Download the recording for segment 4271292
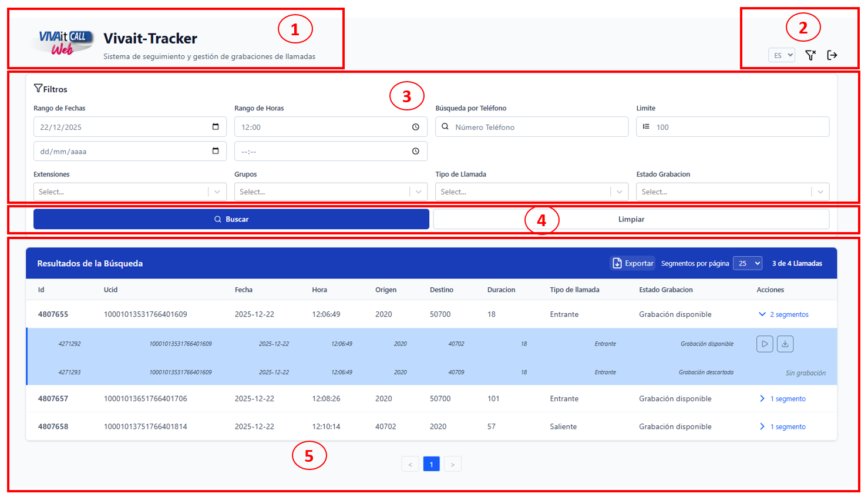868x500 pixels. click(785, 344)
